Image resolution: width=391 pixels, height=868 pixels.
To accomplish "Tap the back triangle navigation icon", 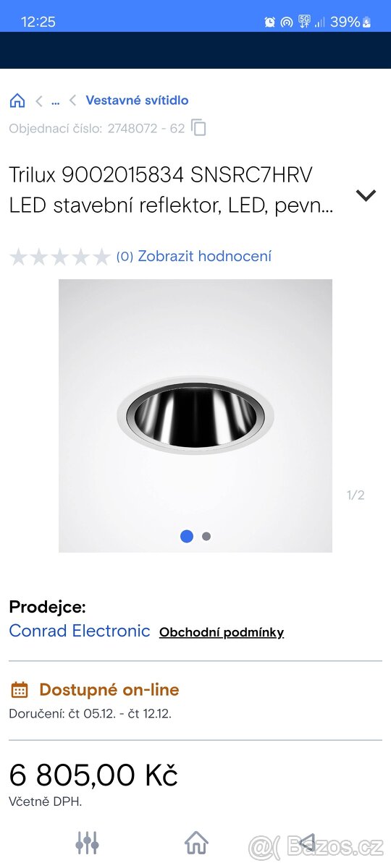I will (307, 843).
